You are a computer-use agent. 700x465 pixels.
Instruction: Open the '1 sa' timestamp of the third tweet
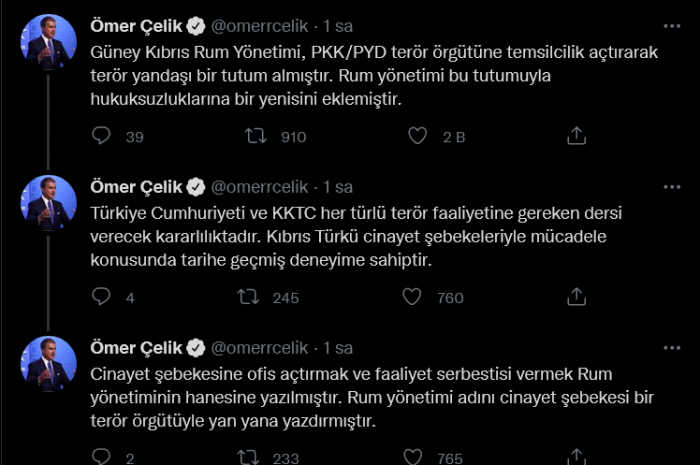pos(338,348)
